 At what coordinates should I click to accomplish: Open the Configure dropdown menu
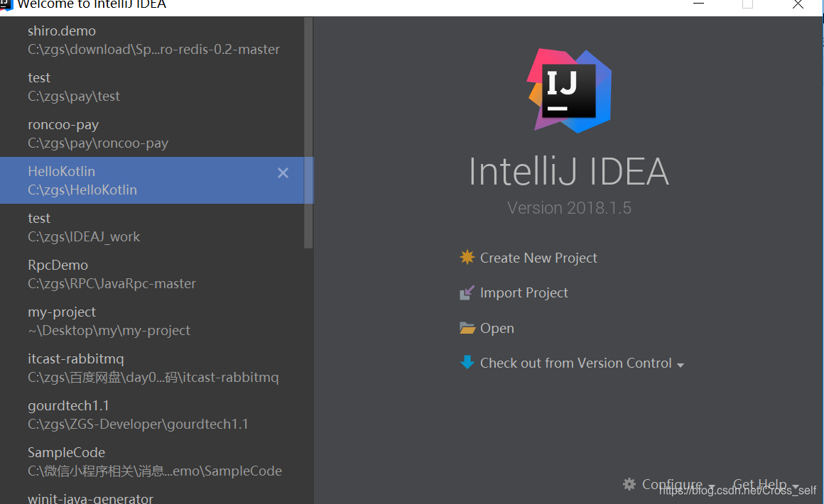678,484
